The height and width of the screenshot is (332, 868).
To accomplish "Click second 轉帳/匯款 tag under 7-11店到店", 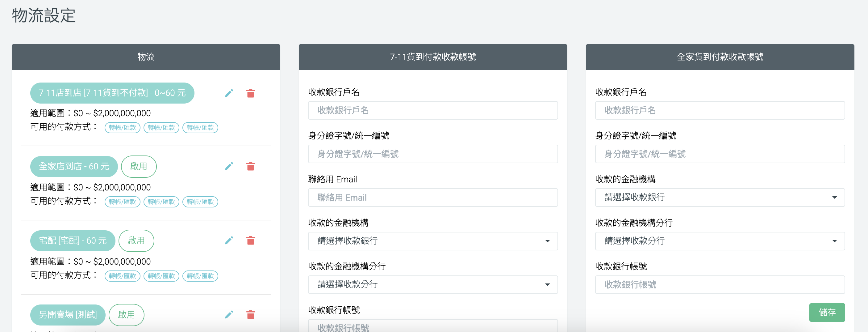I will 161,128.
